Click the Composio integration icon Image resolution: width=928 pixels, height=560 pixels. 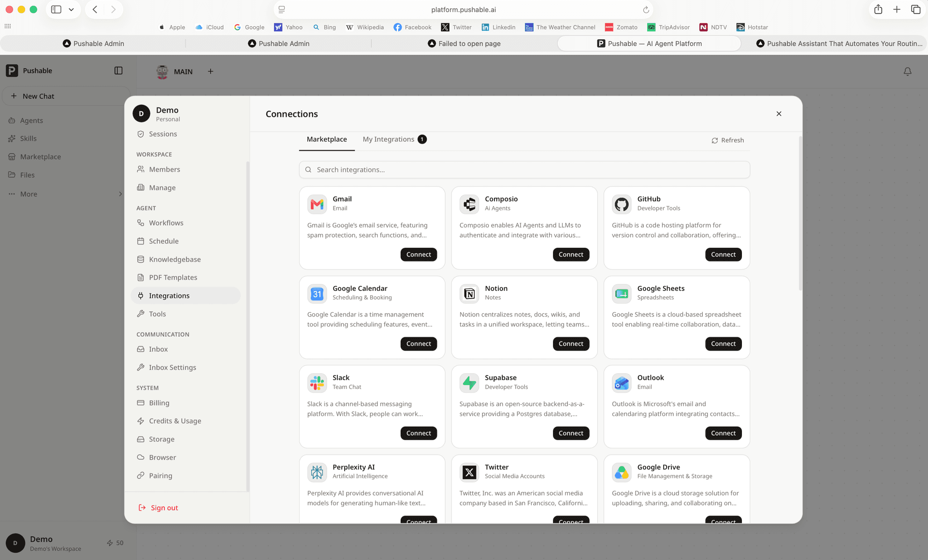(x=469, y=204)
